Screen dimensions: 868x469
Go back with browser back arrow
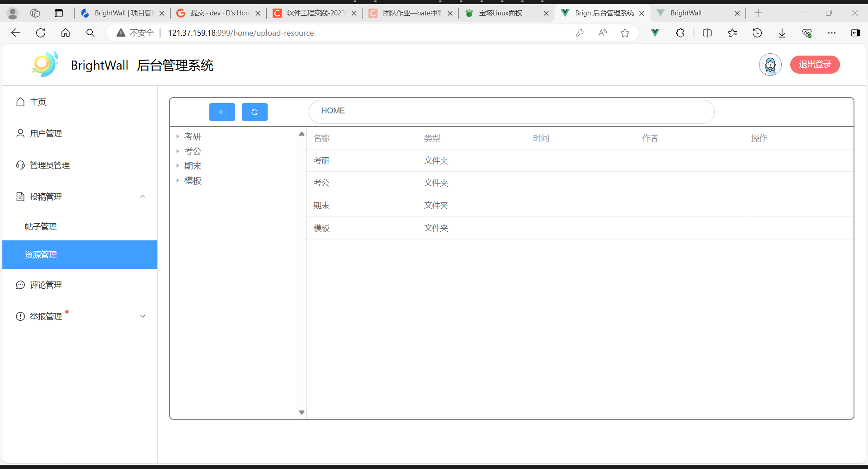click(16, 33)
